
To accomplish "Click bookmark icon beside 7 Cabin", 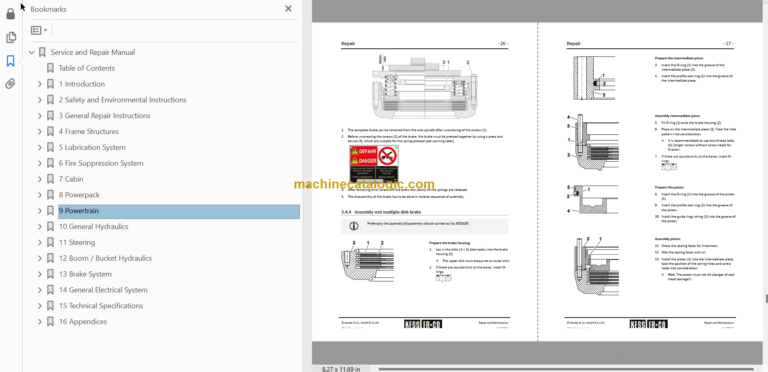I will (50, 179).
